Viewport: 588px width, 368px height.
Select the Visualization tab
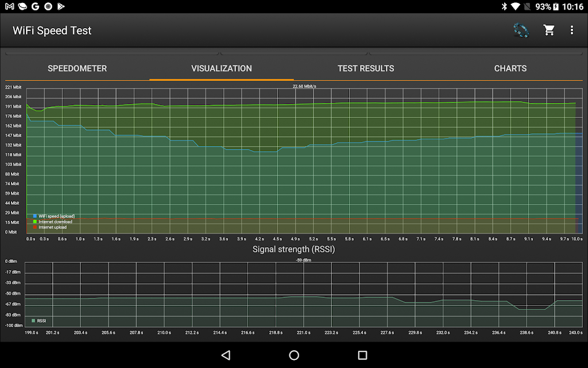coord(222,68)
